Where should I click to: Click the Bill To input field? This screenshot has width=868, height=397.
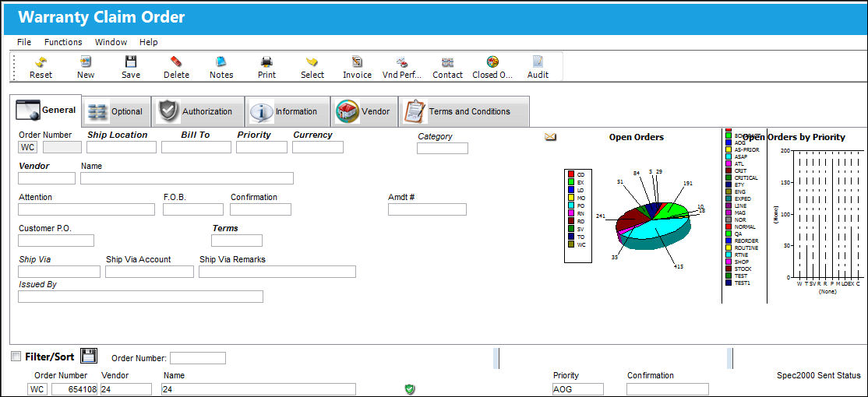[196, 147]
